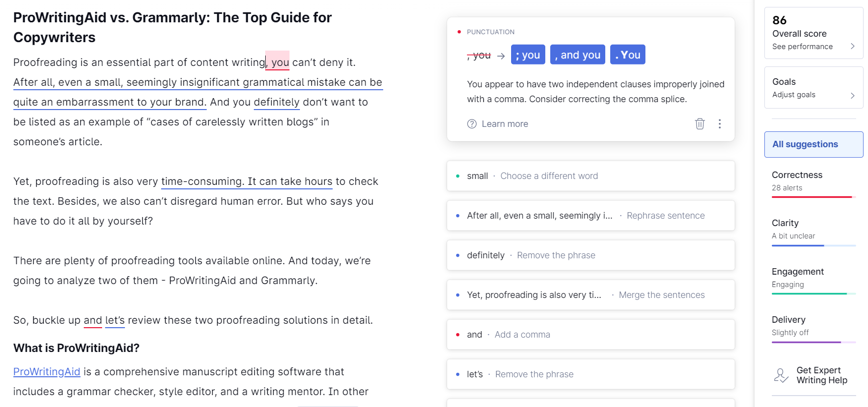Click the 86 overall score number
Viewport: 868px width, 407px height.
click(x=779, y=20)
